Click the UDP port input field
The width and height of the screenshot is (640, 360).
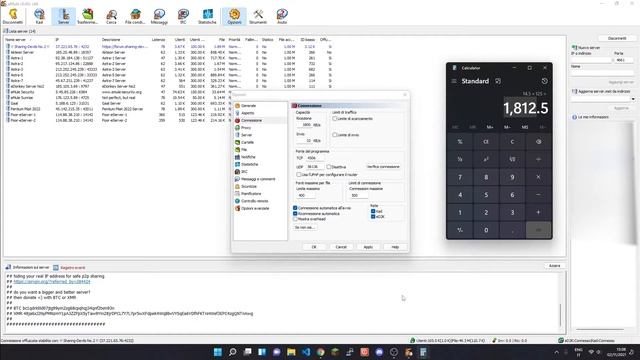click(x=314, y=167)
